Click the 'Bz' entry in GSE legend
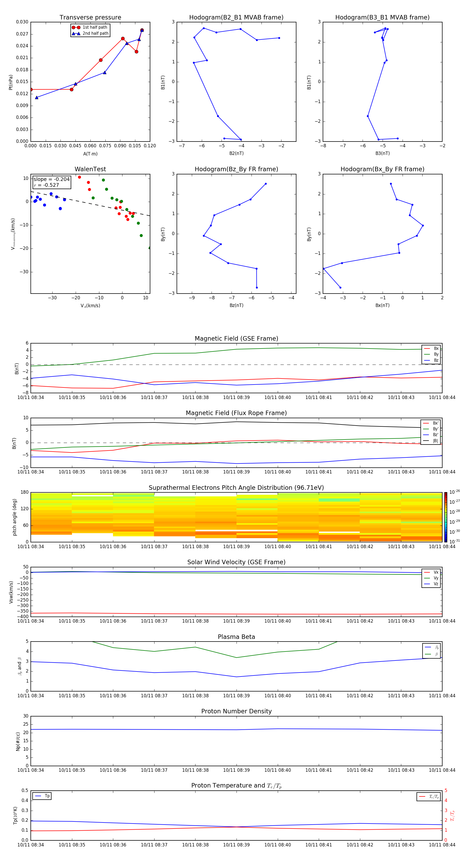 point(431,360)
